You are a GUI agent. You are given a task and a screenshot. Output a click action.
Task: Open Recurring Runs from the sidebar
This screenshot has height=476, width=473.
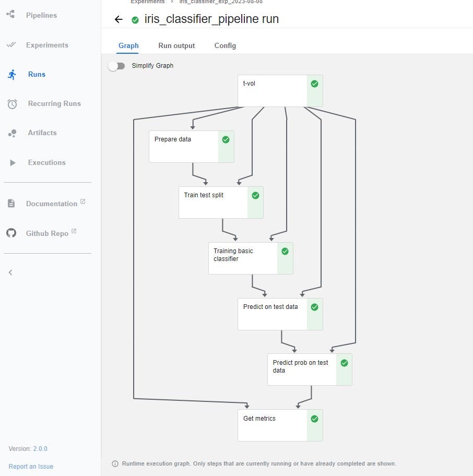[54, 103]
